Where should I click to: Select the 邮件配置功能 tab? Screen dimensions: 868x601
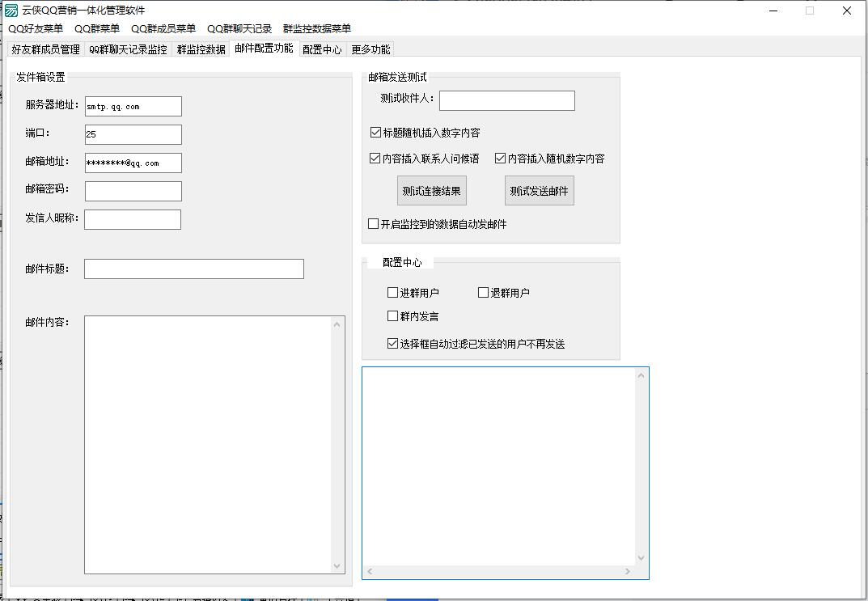coord(264,49)
